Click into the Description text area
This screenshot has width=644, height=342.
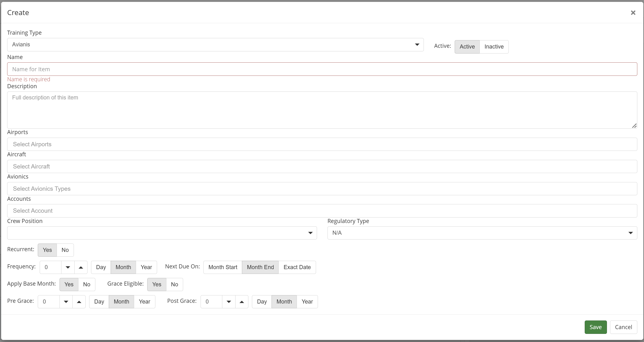pyautogui.click(x=322, y=110)
